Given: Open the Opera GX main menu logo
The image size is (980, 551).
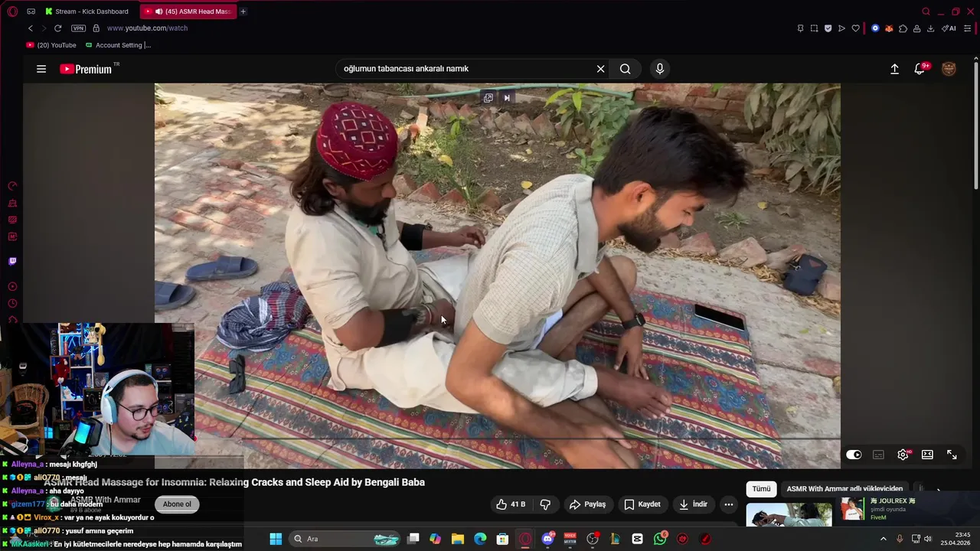Looking at the screenshot, I should [12, 11].
